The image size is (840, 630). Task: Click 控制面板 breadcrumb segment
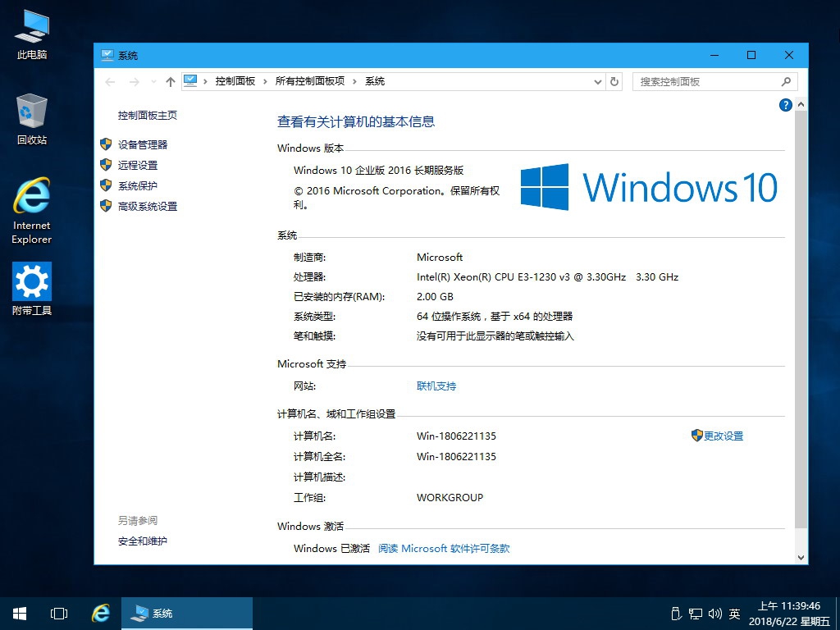pos(235,81)
